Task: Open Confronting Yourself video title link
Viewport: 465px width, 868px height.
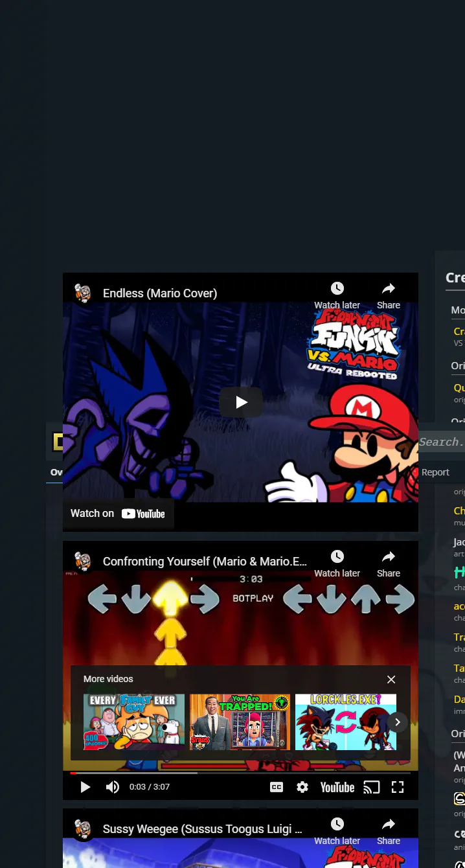Action: tap(205, 562)
